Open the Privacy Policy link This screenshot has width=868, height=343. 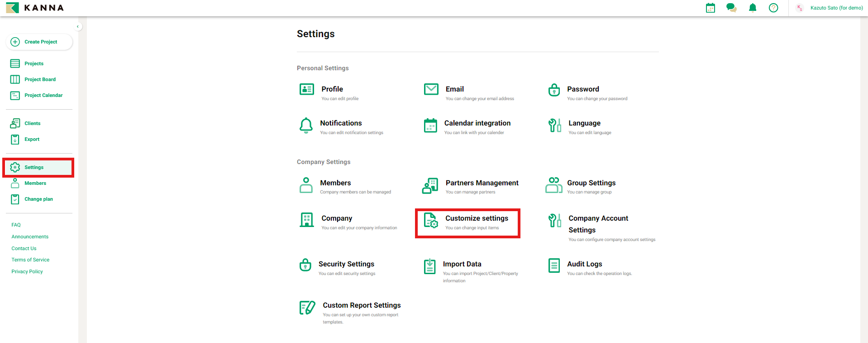[x=27, y=271]
